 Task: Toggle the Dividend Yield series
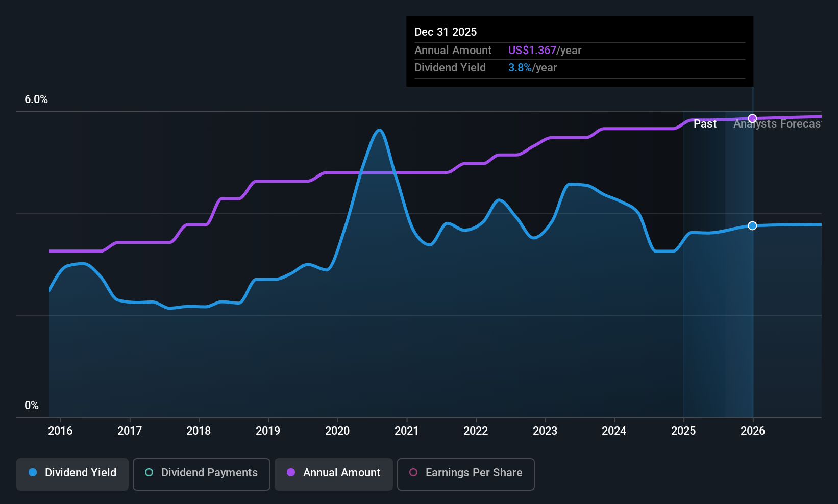[72, 474]
